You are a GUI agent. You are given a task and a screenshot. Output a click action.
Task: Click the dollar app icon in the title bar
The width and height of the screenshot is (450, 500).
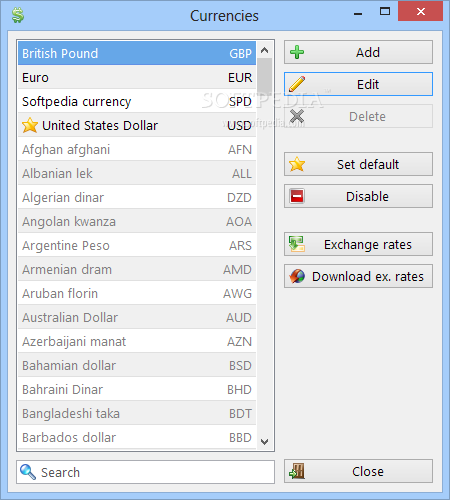click(18, 16)
